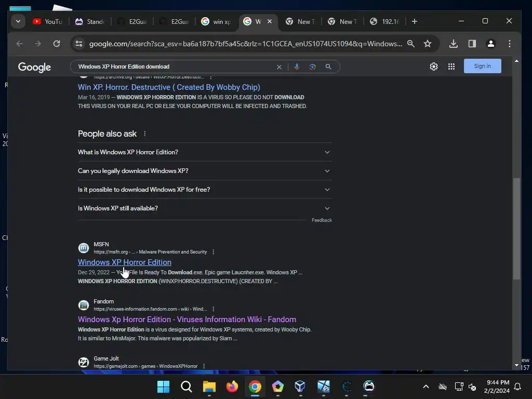The image size is (532, 399).
Task: Open Windows taskbar search
Action: 187,387
